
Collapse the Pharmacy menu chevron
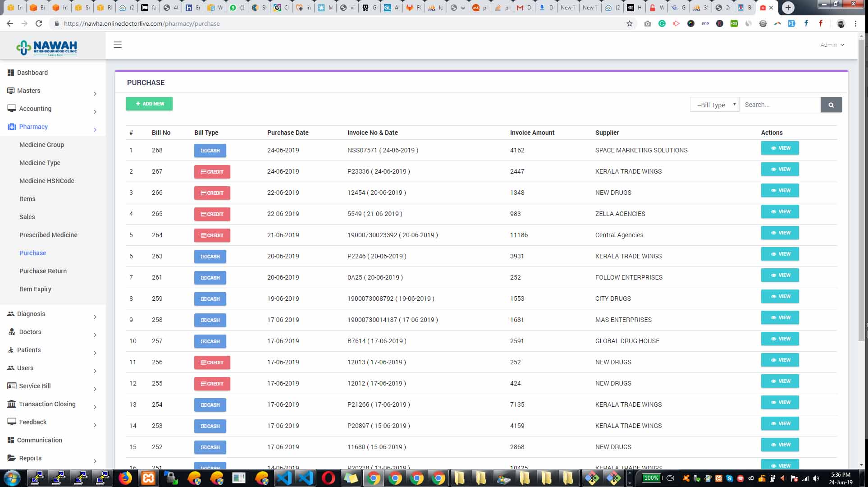95,130
